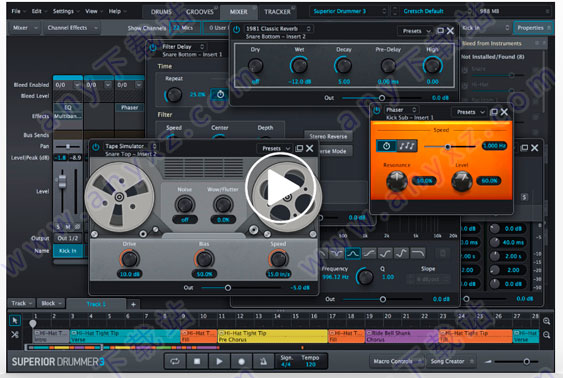The height and width of the screenshot is (378, 563).
Task: Arm the transport record button
Action: point(241,361)
